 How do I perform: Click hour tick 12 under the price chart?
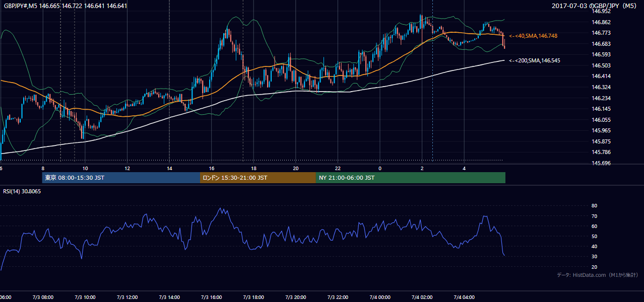(127, 168)
